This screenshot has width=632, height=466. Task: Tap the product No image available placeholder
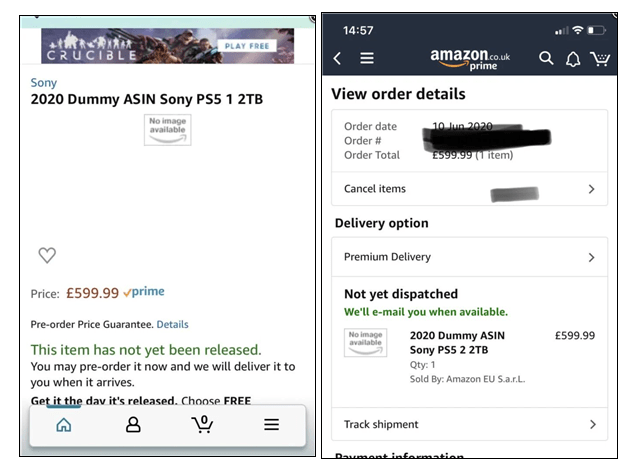[x=167, y=130]
